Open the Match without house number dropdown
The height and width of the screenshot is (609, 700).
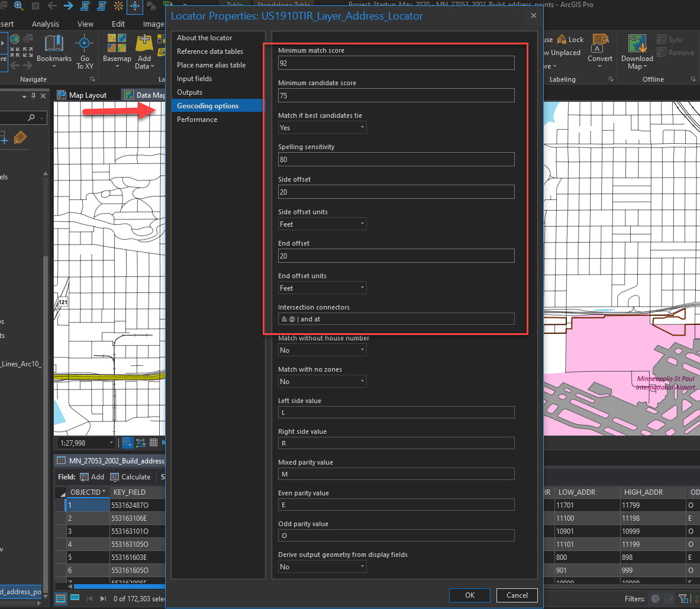[322, 350]
